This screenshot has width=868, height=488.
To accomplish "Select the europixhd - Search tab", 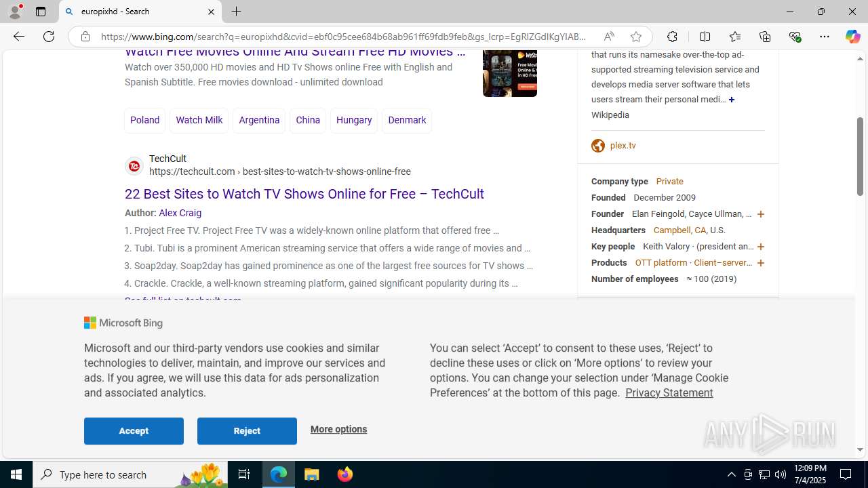I will point(140,12).
